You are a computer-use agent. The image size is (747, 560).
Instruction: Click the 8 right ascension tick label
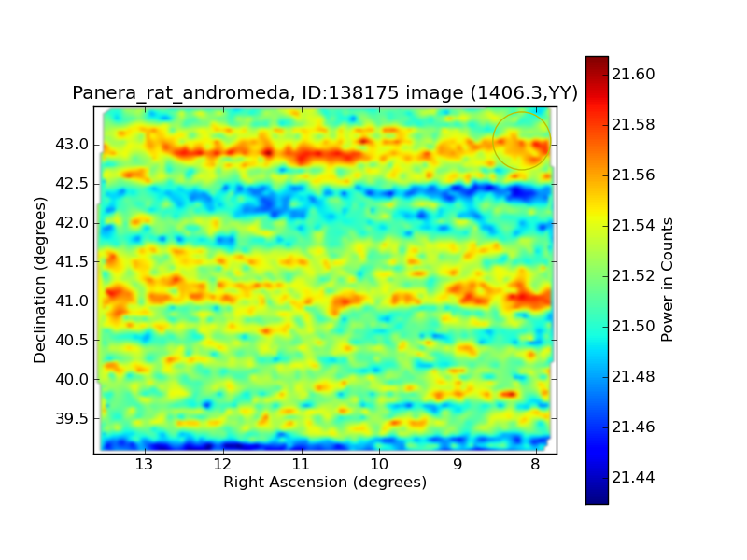(x=536, y=464)
